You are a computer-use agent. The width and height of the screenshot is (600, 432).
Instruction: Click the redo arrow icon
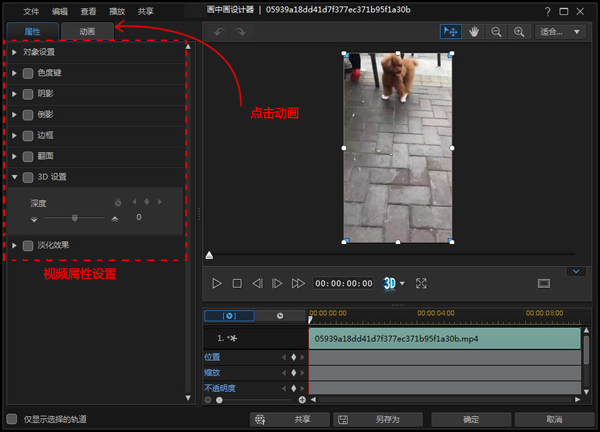240,32
